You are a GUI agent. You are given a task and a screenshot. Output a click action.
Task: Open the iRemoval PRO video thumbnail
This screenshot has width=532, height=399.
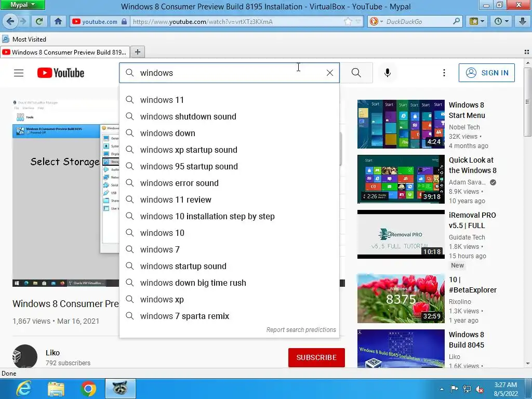click(401, 234)
